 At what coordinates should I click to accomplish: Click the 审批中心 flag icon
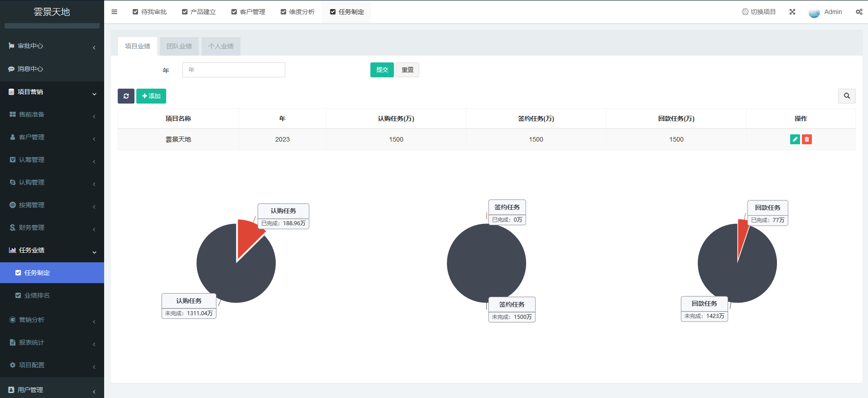tap(11, 46)
